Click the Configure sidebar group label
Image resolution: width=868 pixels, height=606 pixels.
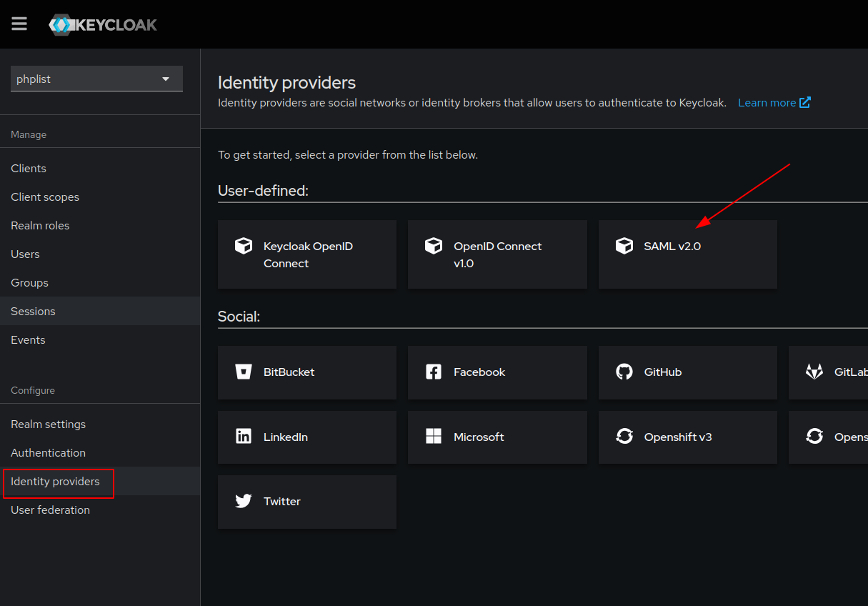pyautogui.click(x=33, y=390)
